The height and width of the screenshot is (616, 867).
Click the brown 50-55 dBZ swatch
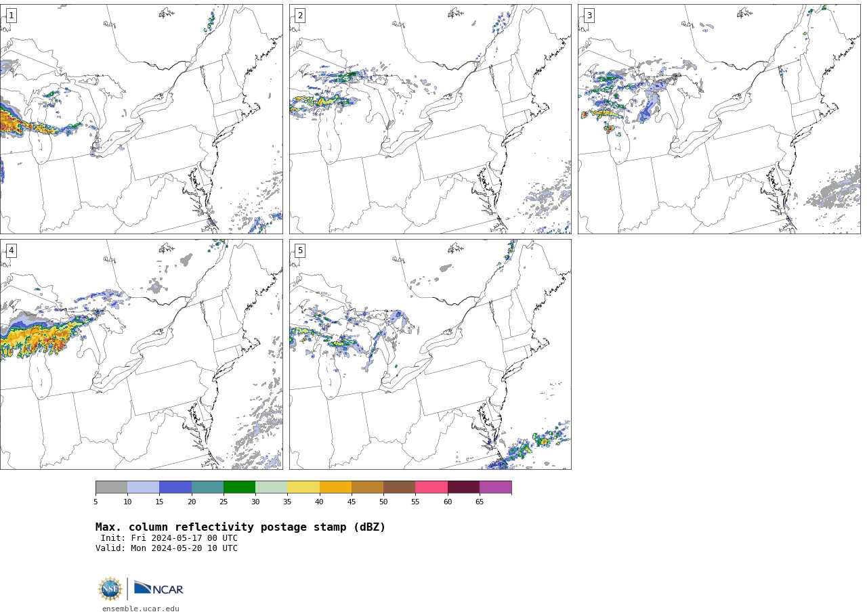(x=400, y=487)
